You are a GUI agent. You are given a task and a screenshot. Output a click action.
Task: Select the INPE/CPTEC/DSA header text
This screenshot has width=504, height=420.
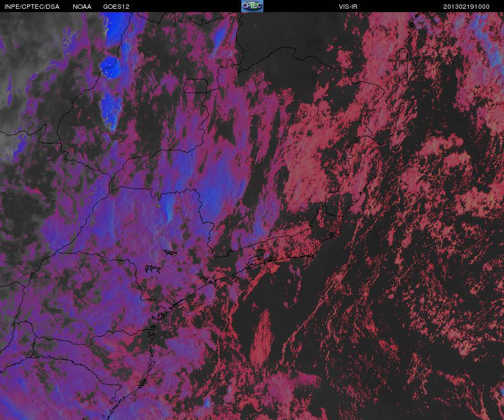click(32, 7)
